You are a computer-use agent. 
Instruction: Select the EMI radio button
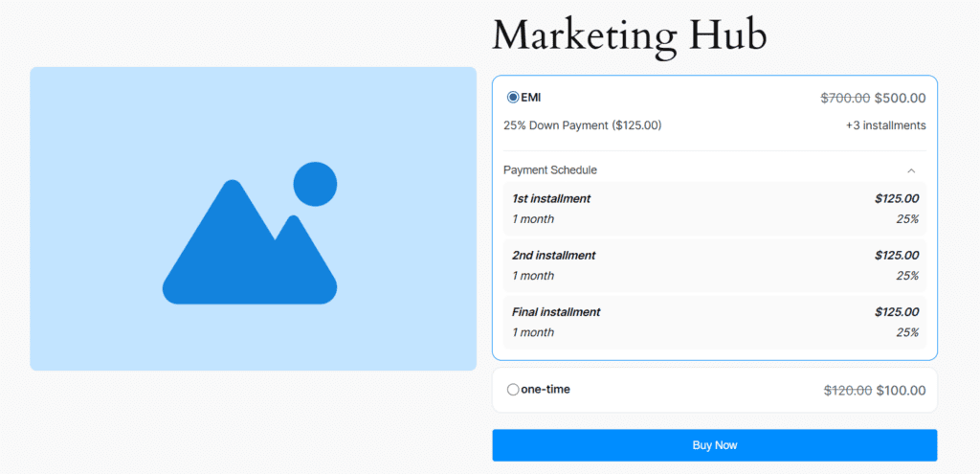(513, 98)
